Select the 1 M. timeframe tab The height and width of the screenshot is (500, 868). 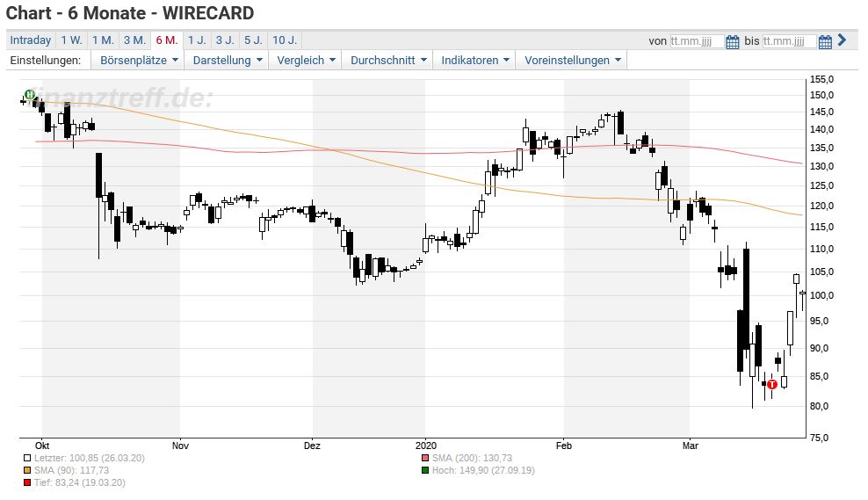pyautogui.click(x=103, y=40)
